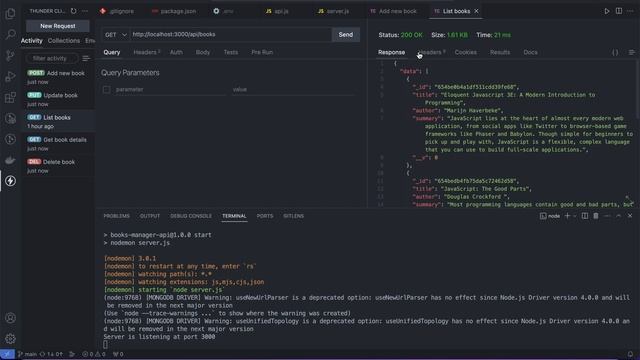Image resolution: width=640 pixels, height=360 pixels.
Task: Switch to the GITLENS panel tab
Action: pyautogui.click(x=293, y=216)
